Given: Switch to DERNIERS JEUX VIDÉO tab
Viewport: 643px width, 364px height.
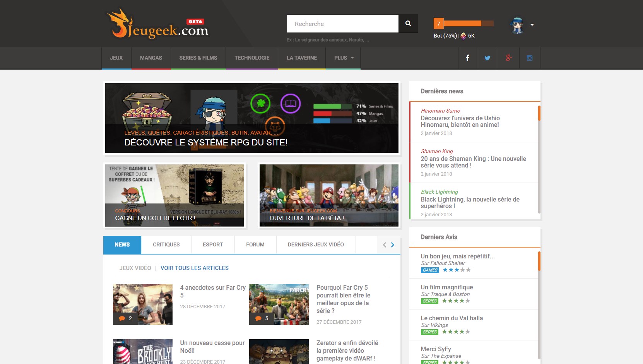Looking at the screenshot, I should (316, 245).
